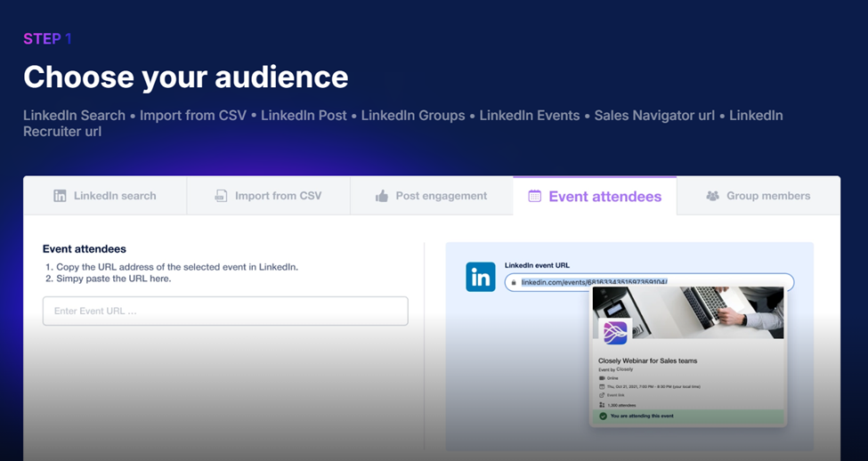Click the LinkedIn event URL address bar
868x461 pixels.
649,282
